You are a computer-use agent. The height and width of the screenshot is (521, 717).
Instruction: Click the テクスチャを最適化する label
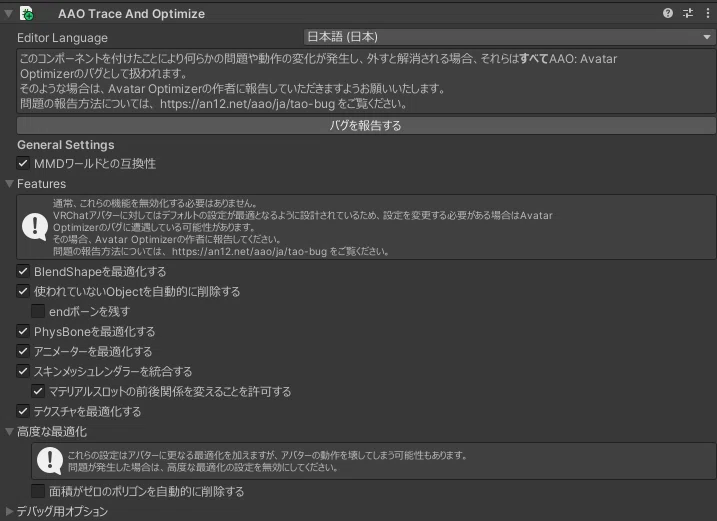click(87, 411)
